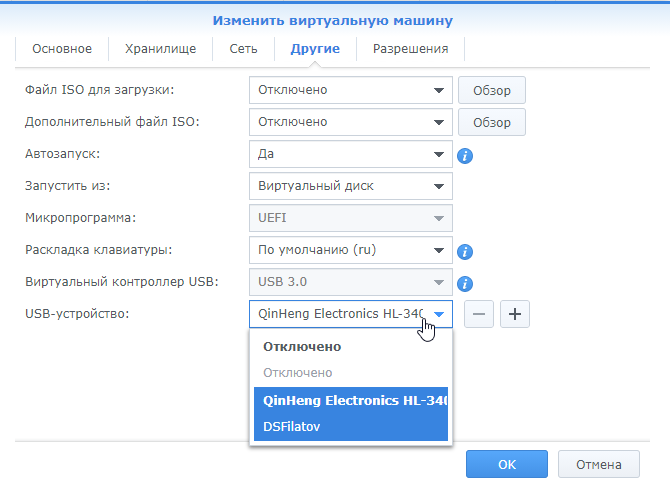Remove USB device with the minus button
The image size is (670, 484).
pos(480,314)
